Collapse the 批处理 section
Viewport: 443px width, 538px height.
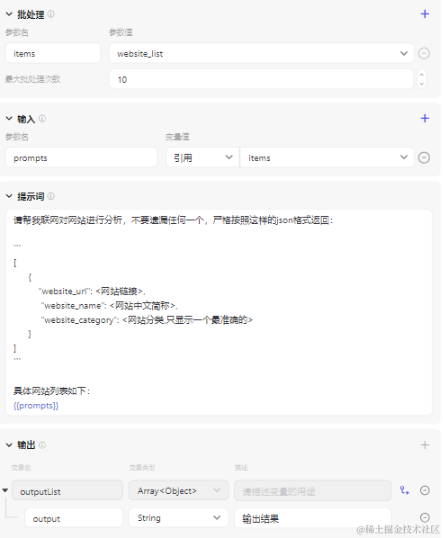point(9,14)
